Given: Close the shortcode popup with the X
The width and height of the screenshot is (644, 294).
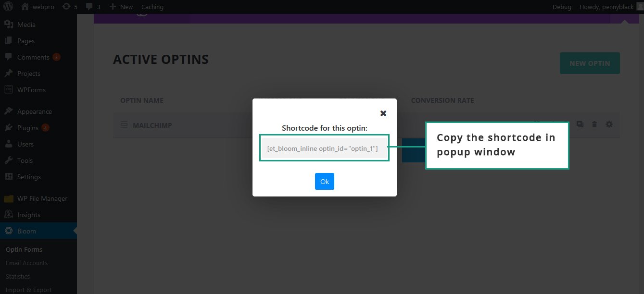Looking at the screenshot, I should point(383,113).
